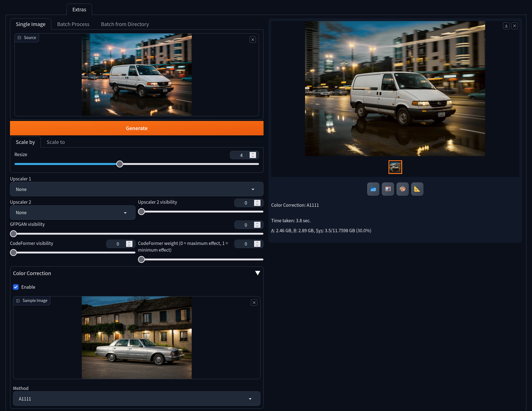The height and width of the screenshot is (411, 532).
Task: Click the yellow triangle ruler extras icon
Action: point(417,189)
